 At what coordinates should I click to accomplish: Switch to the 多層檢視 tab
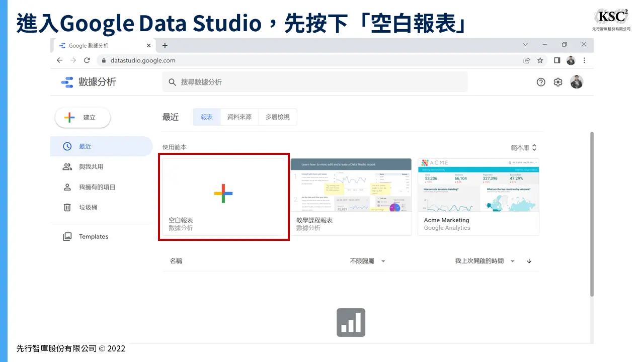[x=278, y=117]
